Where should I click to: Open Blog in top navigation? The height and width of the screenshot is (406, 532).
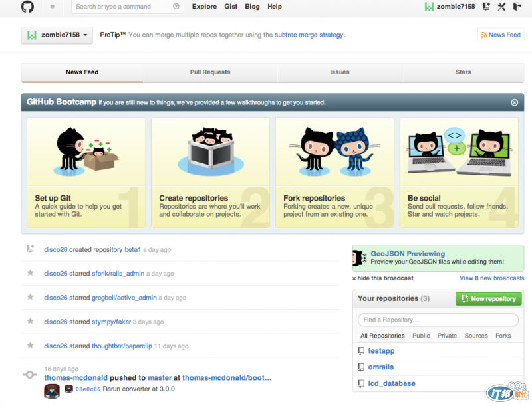tap(252, 7)
